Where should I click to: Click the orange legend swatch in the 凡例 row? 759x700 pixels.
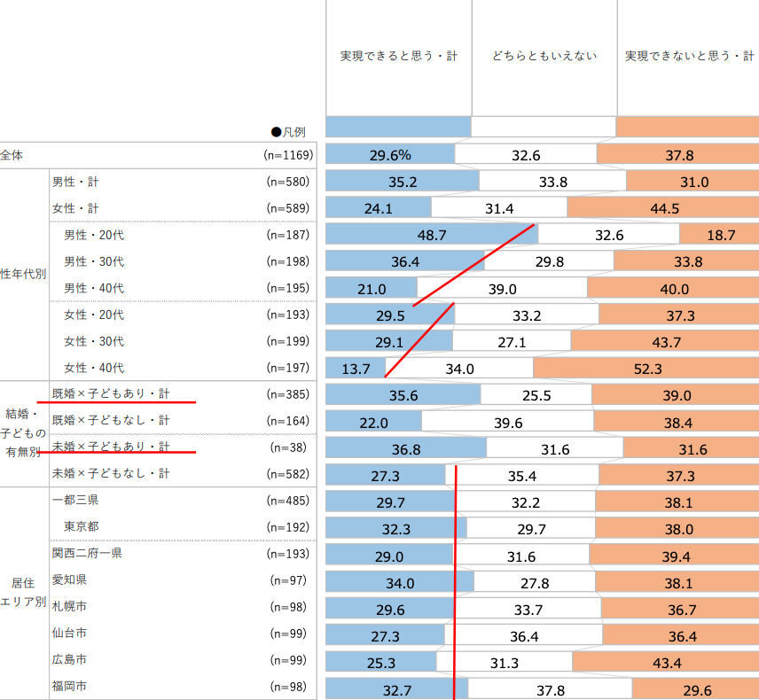687,127
